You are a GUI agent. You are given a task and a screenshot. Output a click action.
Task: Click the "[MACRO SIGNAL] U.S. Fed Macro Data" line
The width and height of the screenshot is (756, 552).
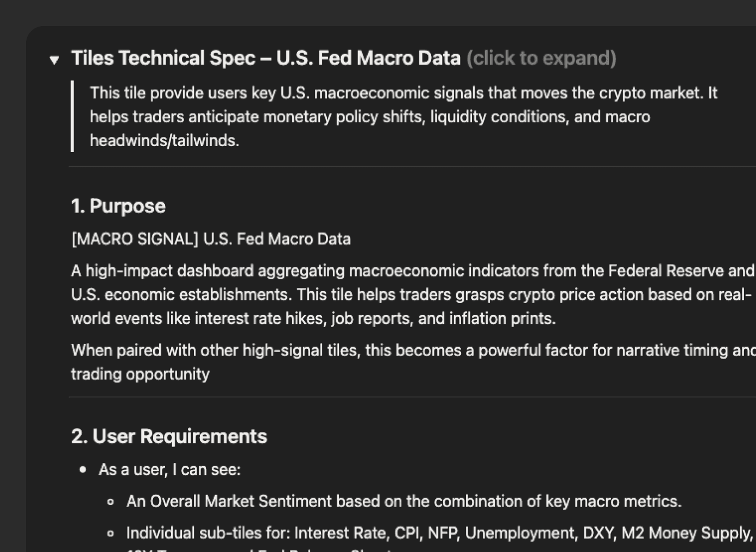click(211, 239)
